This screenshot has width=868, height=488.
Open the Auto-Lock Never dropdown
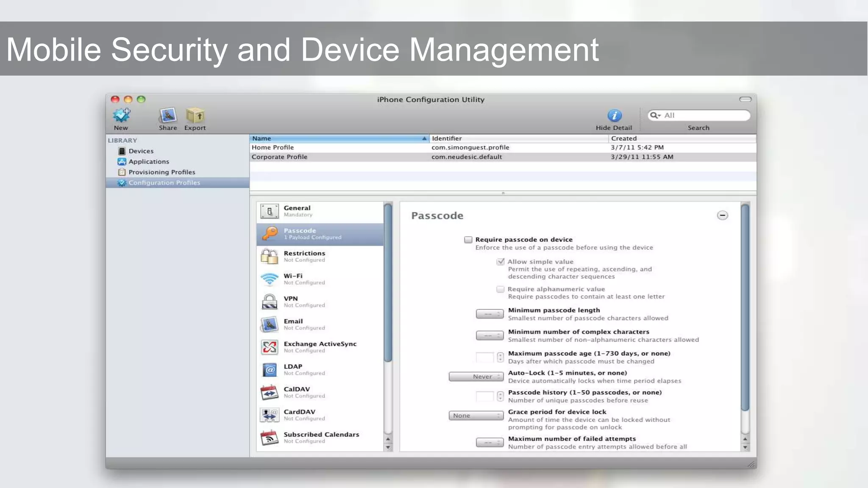[x=476, y=377]
